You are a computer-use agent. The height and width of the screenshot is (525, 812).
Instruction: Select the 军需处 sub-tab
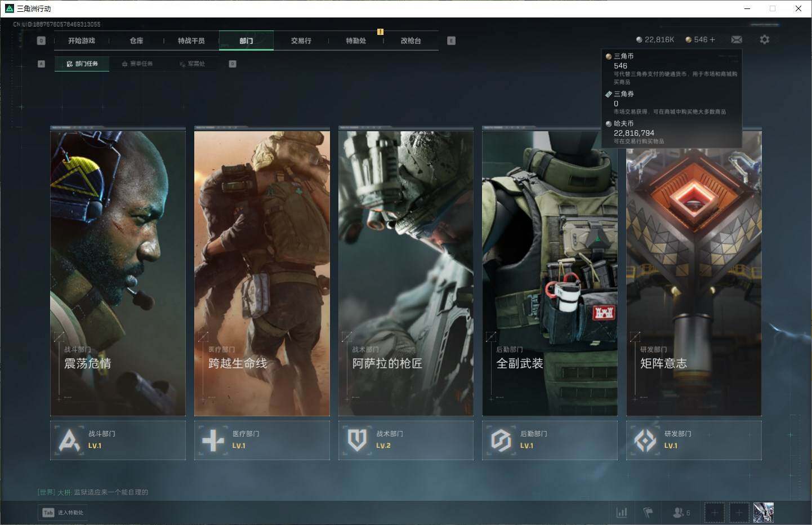click(193, 64)
